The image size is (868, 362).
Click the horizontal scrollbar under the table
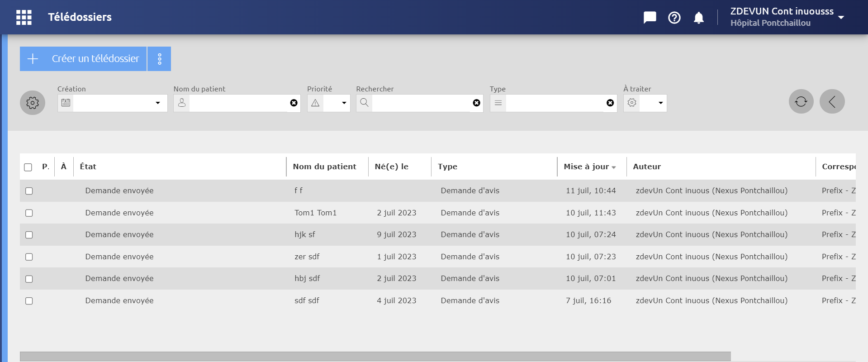375,357
